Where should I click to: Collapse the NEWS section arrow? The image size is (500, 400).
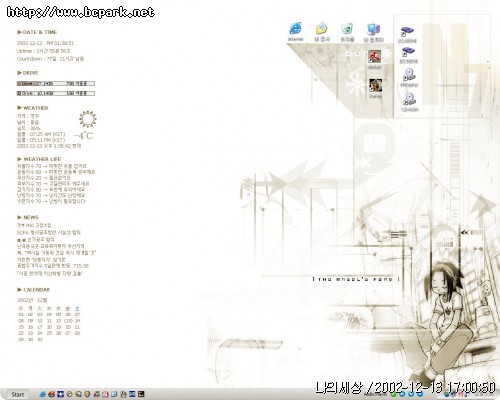pyautogui.click(x=19, y=217)
